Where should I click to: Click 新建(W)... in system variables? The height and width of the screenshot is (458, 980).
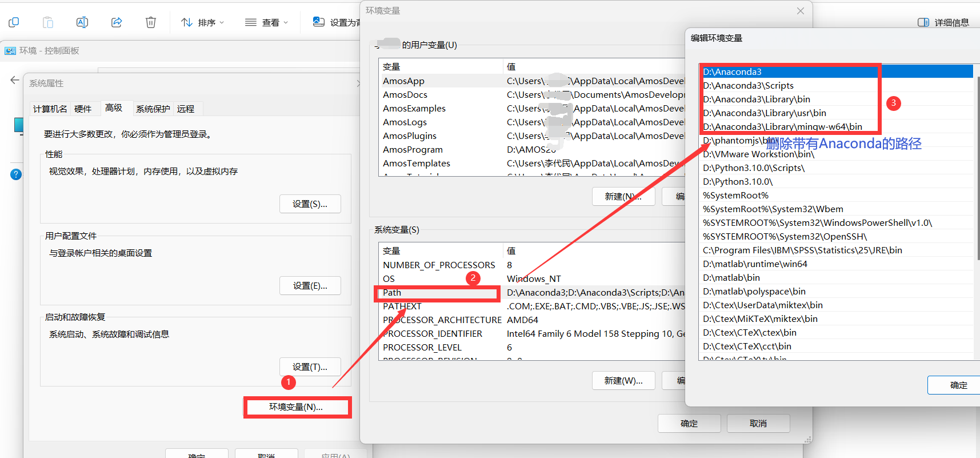pos(623,381)
